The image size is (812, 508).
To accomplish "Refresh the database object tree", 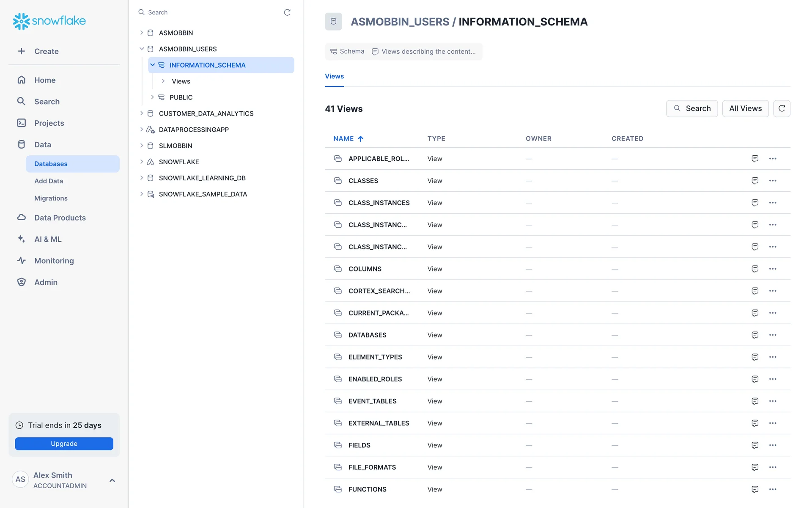I will point(287,12).
